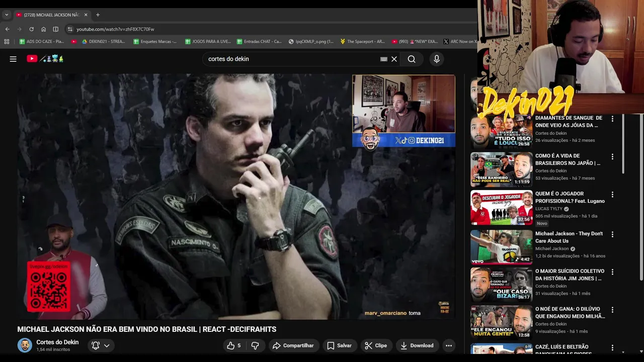644x362 pixels.
Task: Open the on-screen keyboard icon in search
Action: 384,59
